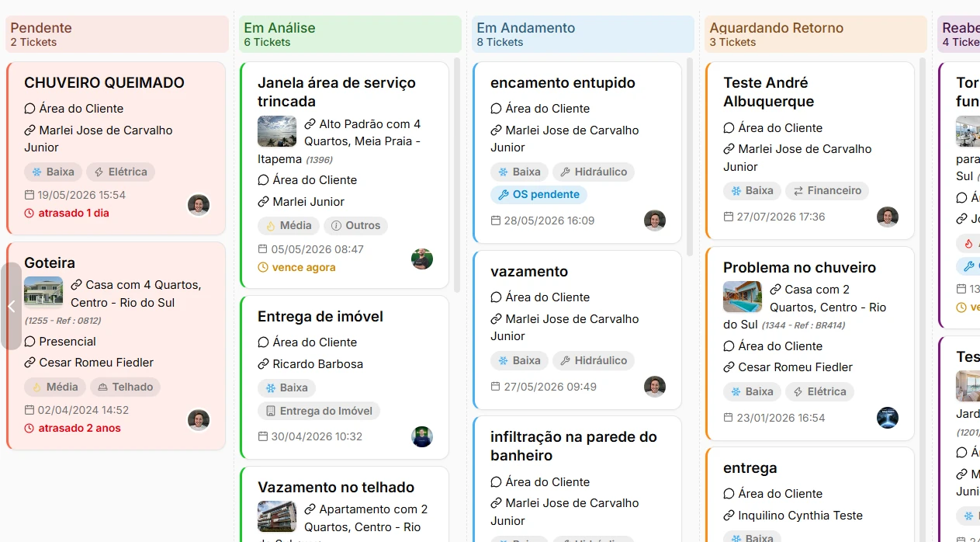Click the calendar icon by 27/07/2026 17:36
This screenshot has width=980, height=542.
pyautogui.click(x=729, y=217)
